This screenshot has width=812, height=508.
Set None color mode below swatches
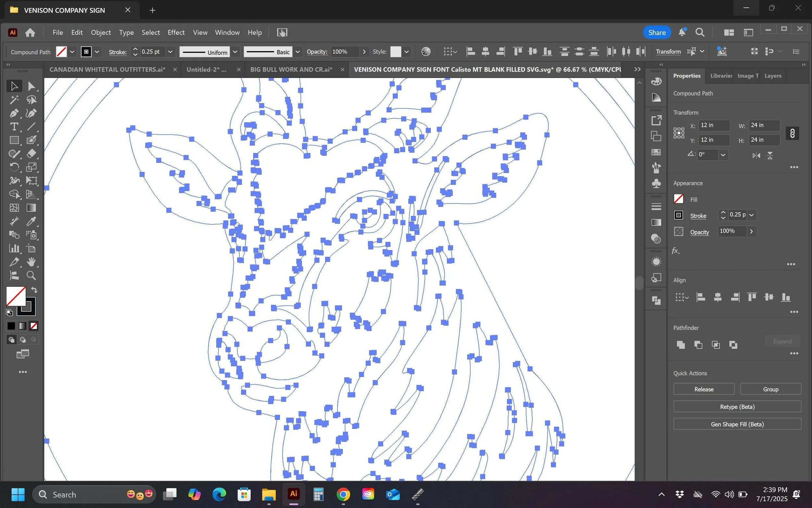[33, 326]
